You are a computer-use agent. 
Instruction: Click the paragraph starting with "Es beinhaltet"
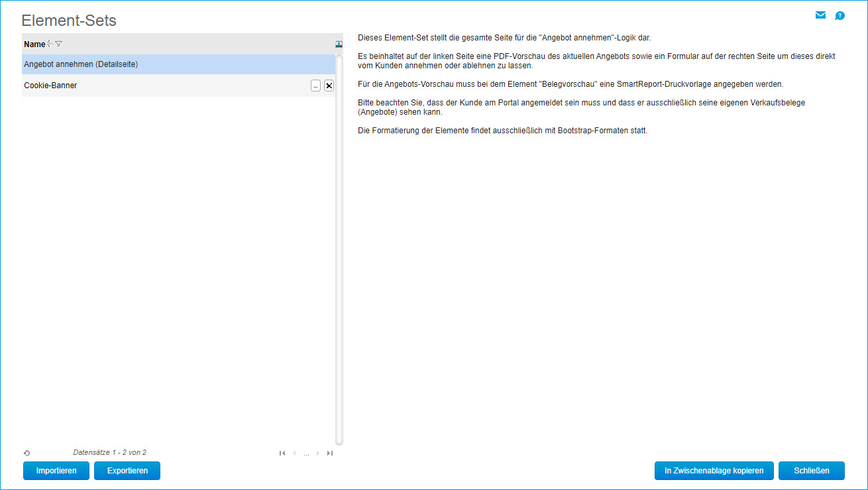596,61
